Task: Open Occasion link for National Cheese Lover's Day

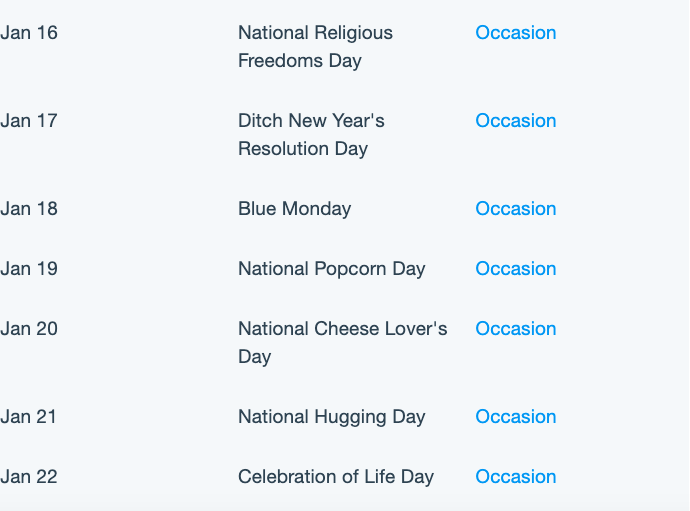Action: (x=516, y=328)
